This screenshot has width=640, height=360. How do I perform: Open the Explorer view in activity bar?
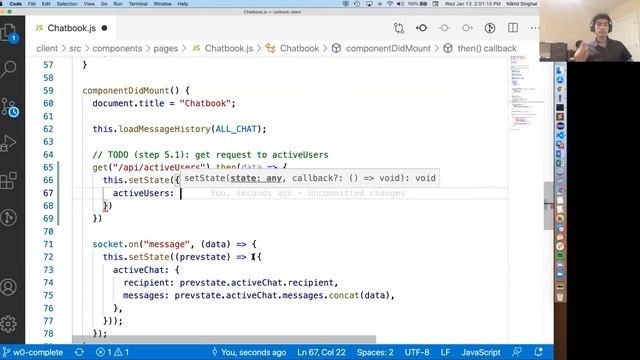click(9, 33)
